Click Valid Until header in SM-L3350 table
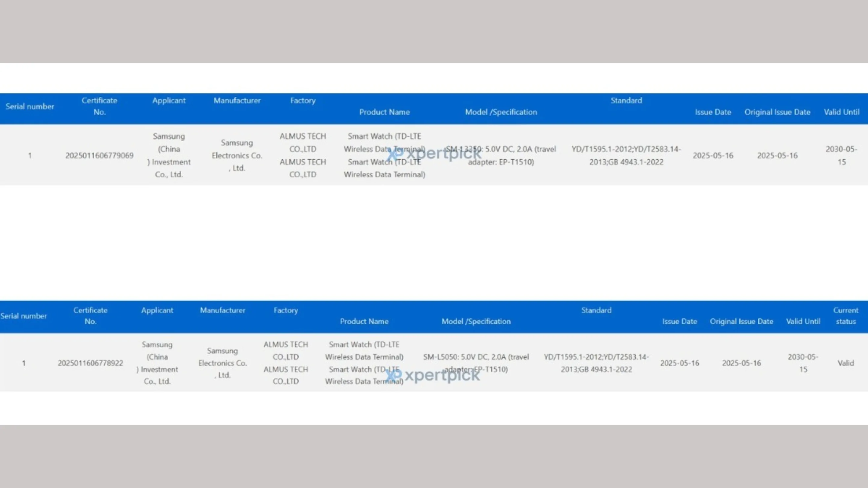 coord(842,112)
